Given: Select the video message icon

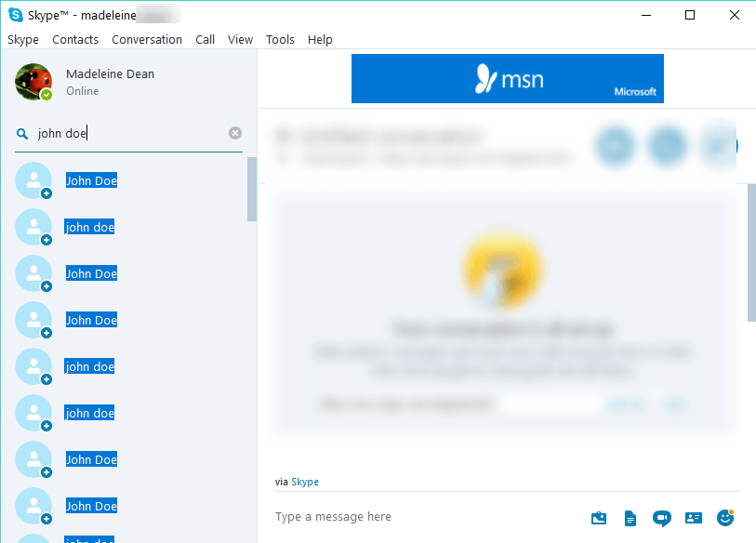Looking at the screenshot, I should (661, 517).
